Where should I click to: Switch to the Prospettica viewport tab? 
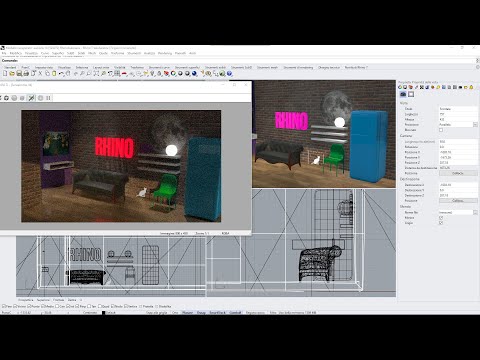coord(26,300)
